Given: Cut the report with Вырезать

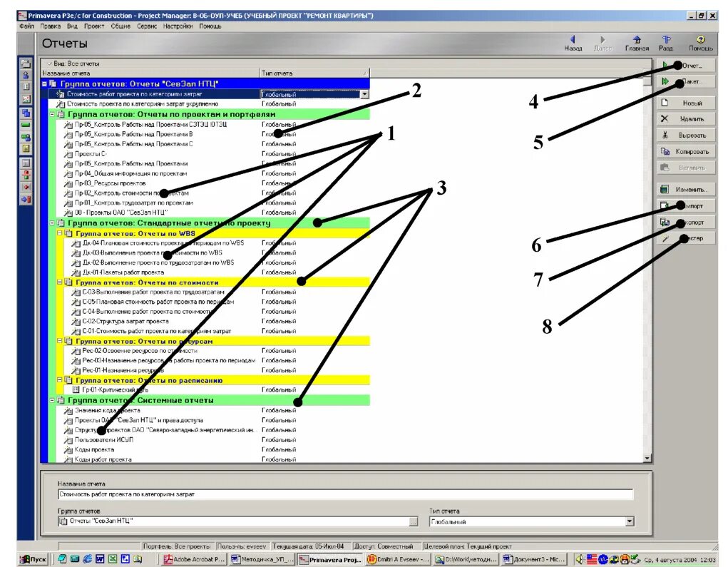Looking at the screenshot, I should (686, 135).
